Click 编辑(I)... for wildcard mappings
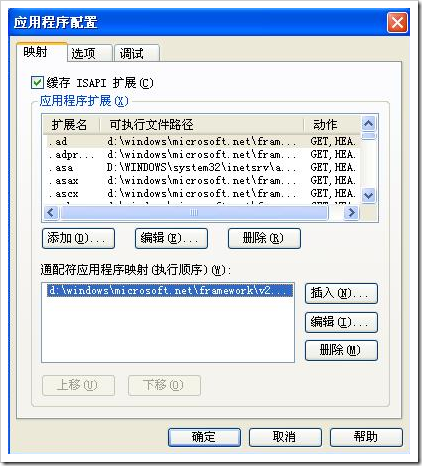The image size is (422, 466). click(341, 322)
